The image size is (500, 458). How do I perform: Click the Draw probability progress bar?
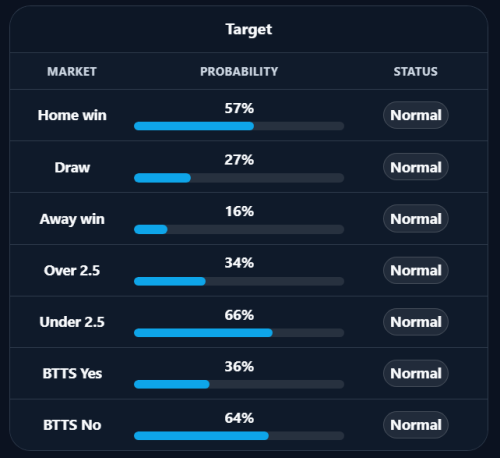tap(239, 178)
